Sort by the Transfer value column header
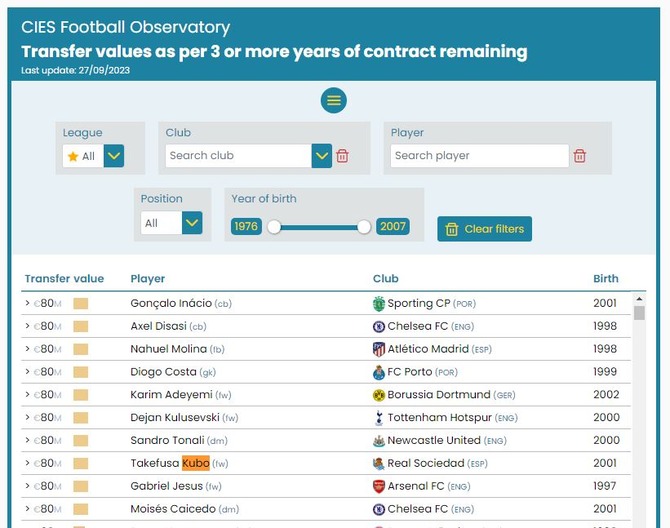670x528 pixels. (x=64, y=279)
